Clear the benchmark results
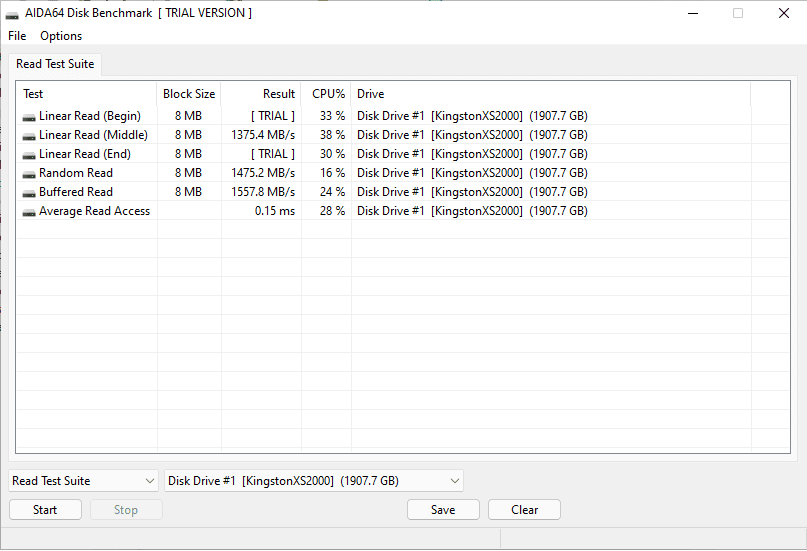 pos(524,510)
